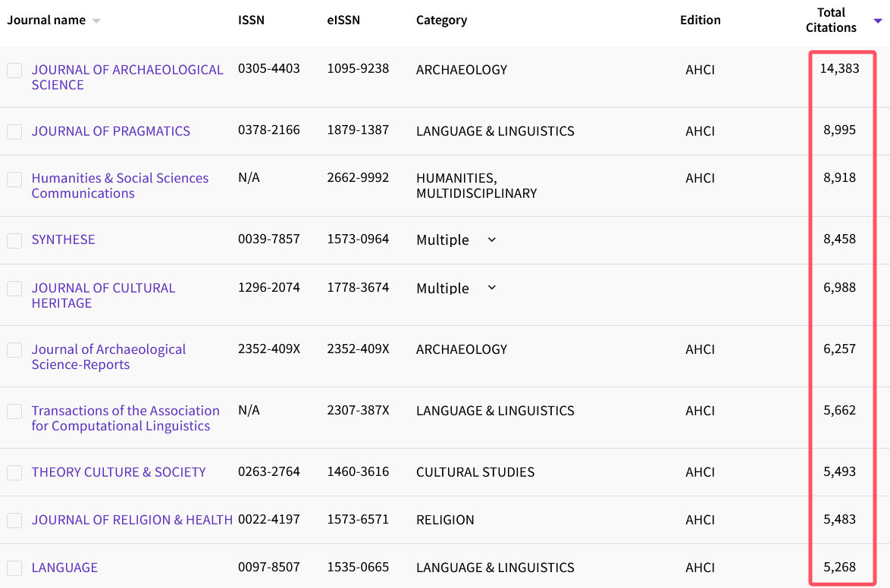The width and height of the screenshot is (890, 588).
Task: Tick the SYNTHESE row checkbox
Action: click(14, 240)
